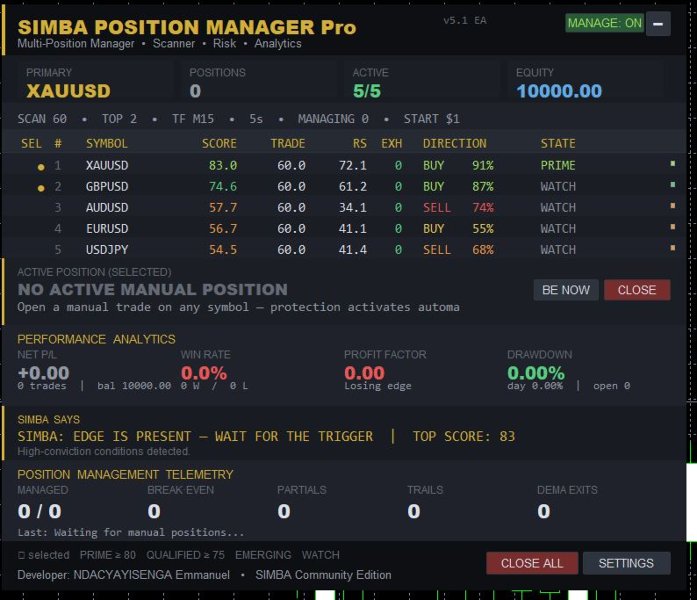Click the STATE column header

[558, 144]
